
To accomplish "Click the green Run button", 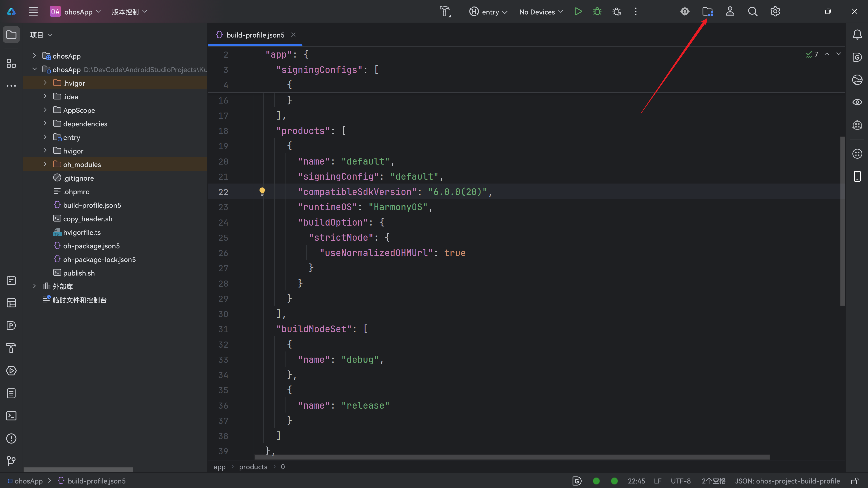I will point(578,12).
